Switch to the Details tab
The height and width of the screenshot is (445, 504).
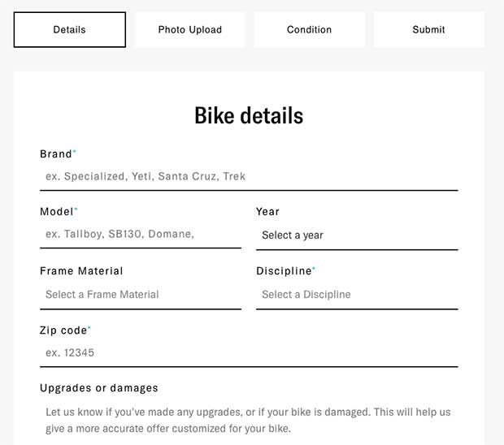click(70, 30)
